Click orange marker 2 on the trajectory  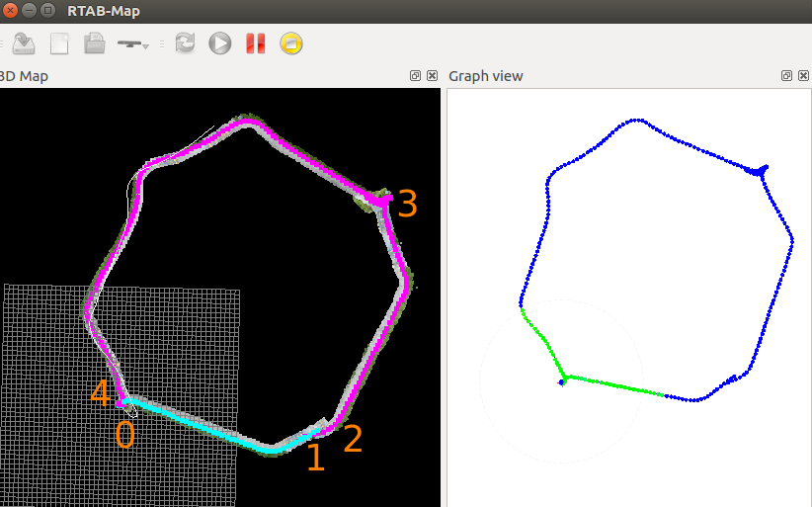[x=353, y=438]
